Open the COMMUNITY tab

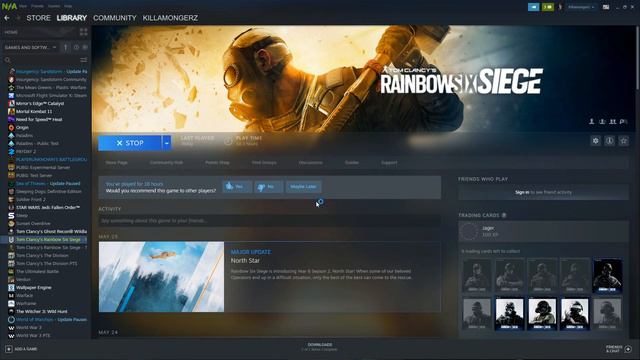(115, 18)
